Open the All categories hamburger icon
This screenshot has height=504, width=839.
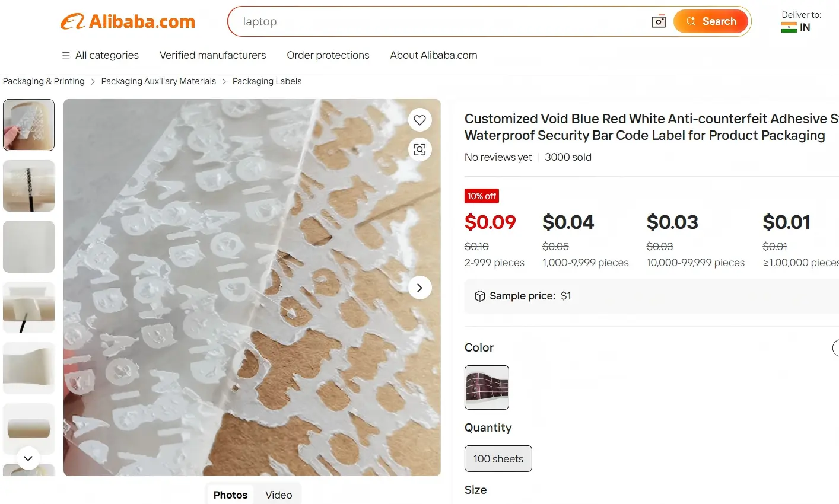pyautogui.click(x=65, y=55)
